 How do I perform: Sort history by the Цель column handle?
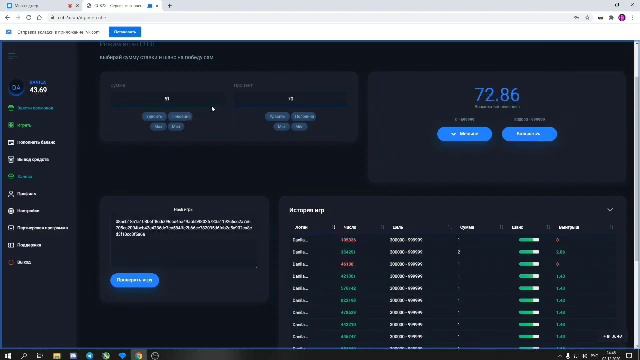pyautogui.click(x=450, y=227)
